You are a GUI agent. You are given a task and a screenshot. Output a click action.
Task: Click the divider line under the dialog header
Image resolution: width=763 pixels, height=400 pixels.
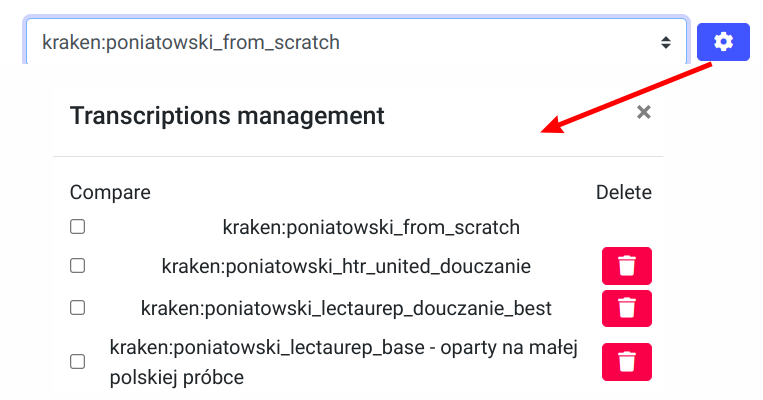(358, 157)
